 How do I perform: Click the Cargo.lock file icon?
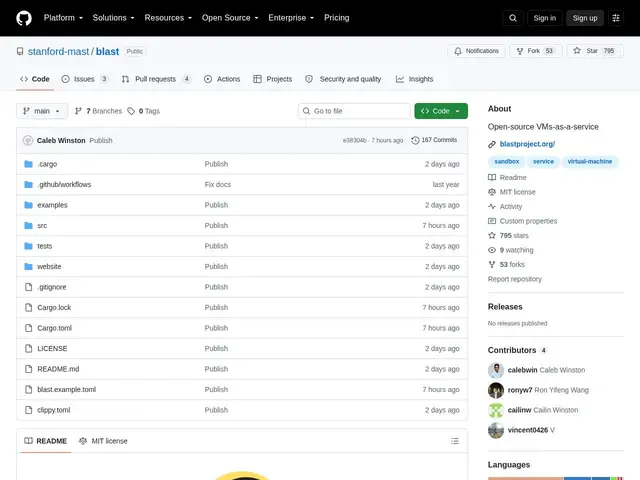pos(28,307)
